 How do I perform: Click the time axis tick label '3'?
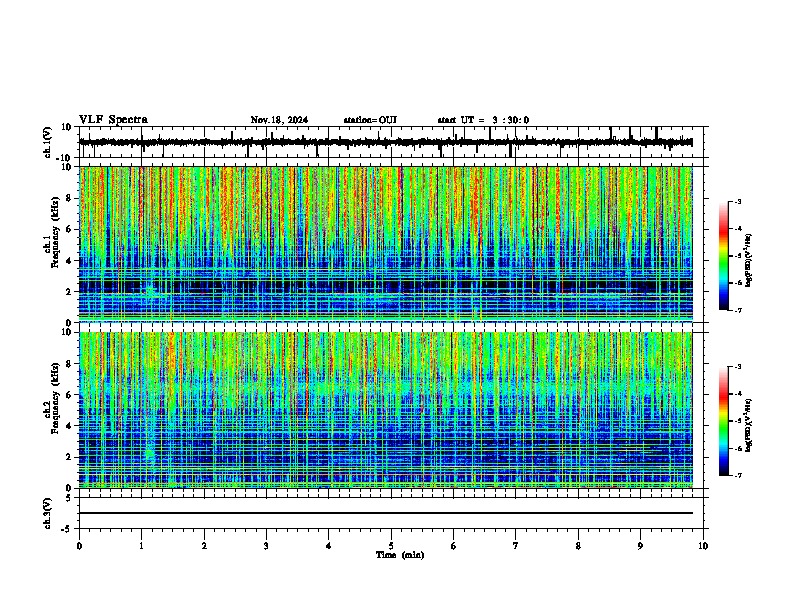click(266, 546)
